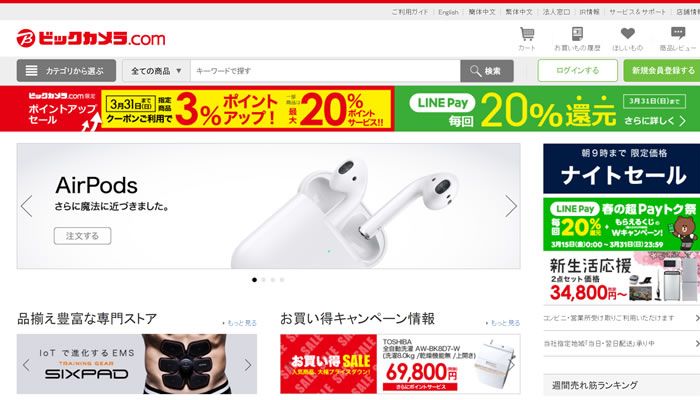Open category menu hamburger button
The image size is (700, 400).
click(x=66, y=71)
